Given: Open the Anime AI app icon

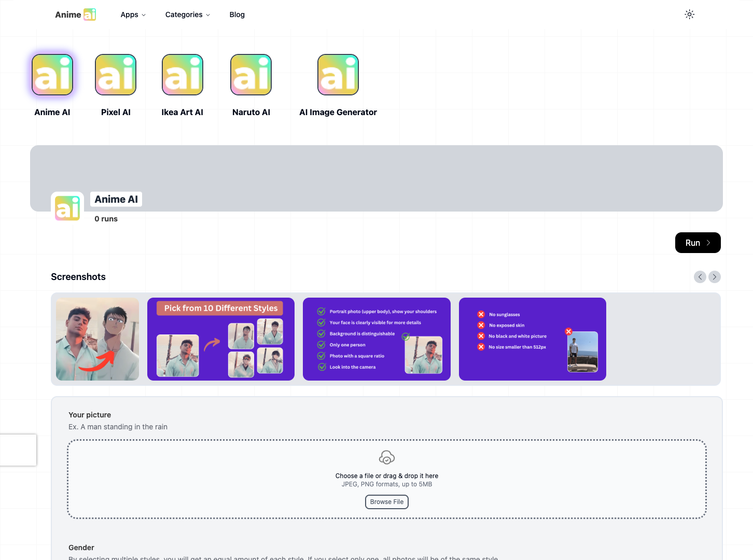Looking at the screenshot, I should (52, 75).
